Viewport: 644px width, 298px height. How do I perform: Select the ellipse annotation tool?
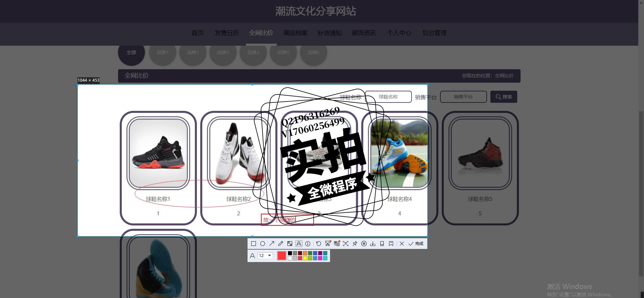263,244
